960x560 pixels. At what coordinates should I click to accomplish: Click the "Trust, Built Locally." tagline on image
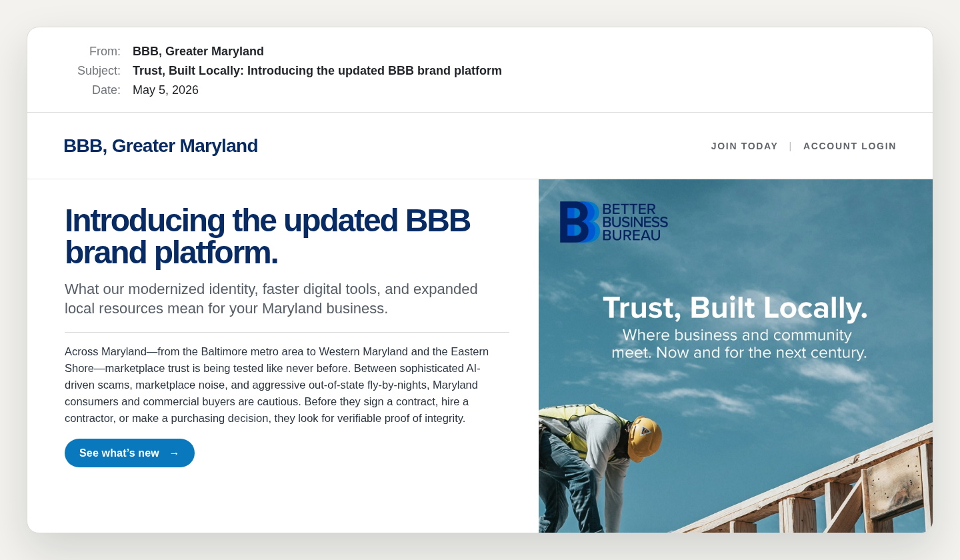(735, 308)
